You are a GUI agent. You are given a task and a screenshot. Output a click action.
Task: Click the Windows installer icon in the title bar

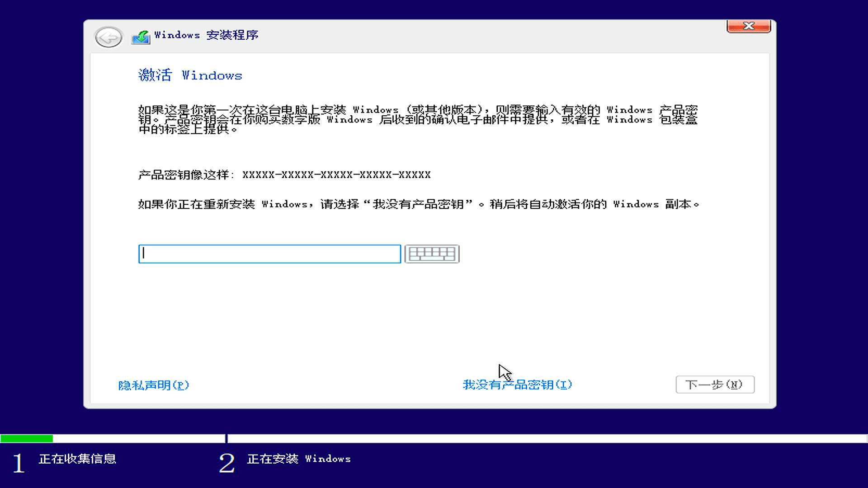pyautogui.click(x=141, y=36)
